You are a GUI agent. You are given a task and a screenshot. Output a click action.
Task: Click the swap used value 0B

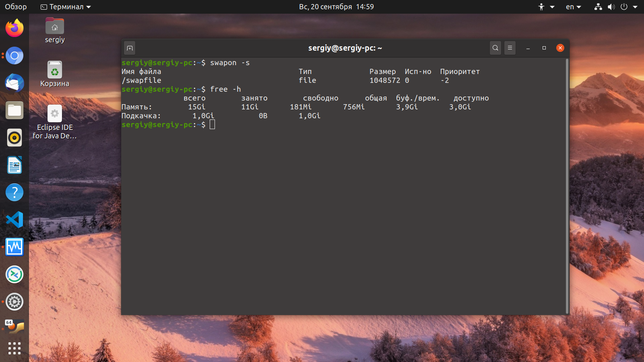tap(263, 116)
